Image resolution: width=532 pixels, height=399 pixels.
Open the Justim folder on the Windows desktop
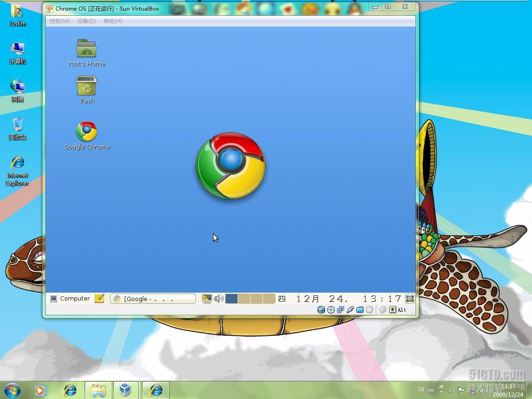pyautogui.click(x=17, y=14)
